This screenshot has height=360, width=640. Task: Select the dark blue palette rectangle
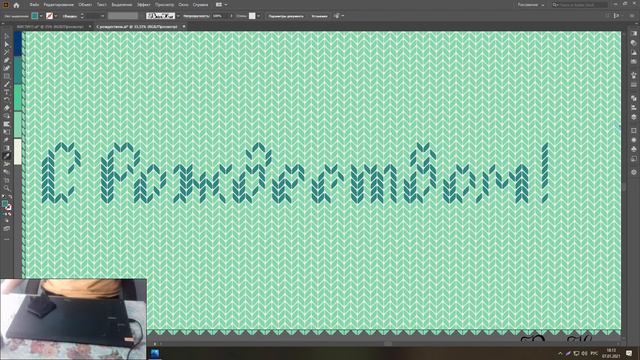coord(18,44)
